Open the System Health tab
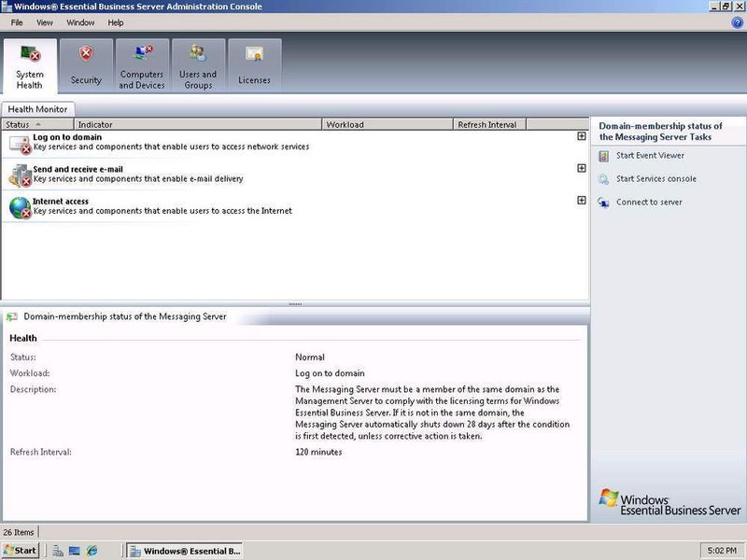747x560 pixels. [x=30, y=65]
